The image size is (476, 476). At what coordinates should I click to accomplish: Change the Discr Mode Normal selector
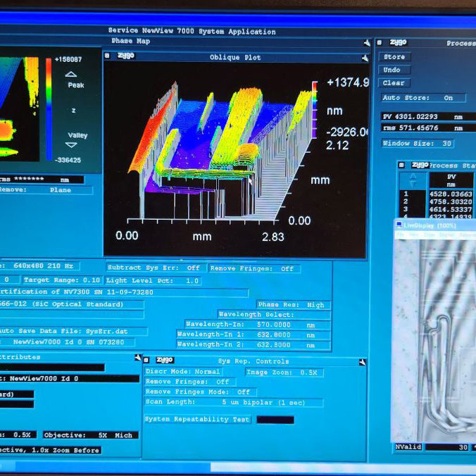[183, 372]
